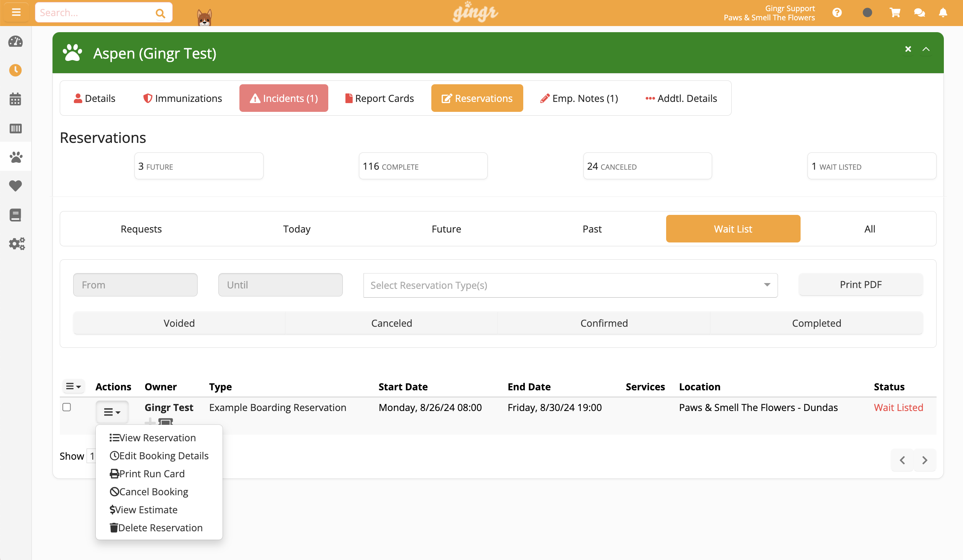Toggle the row actions menu button
Screen dimensions: 963x560
(112, 412)
